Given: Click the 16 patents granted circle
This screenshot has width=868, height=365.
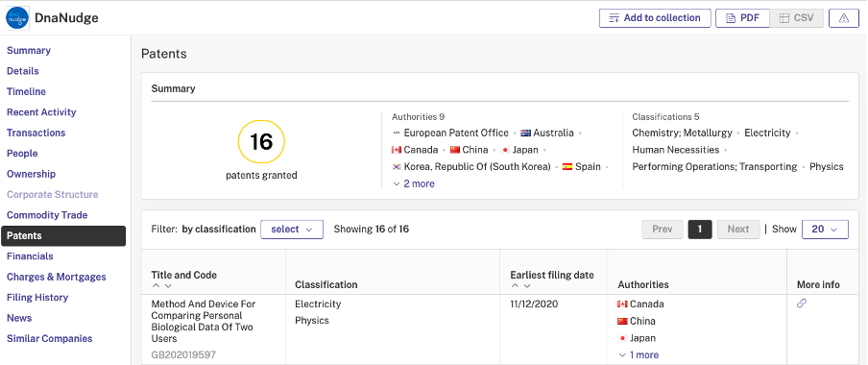Looking at the screenshot, I should tap(261, 142).
